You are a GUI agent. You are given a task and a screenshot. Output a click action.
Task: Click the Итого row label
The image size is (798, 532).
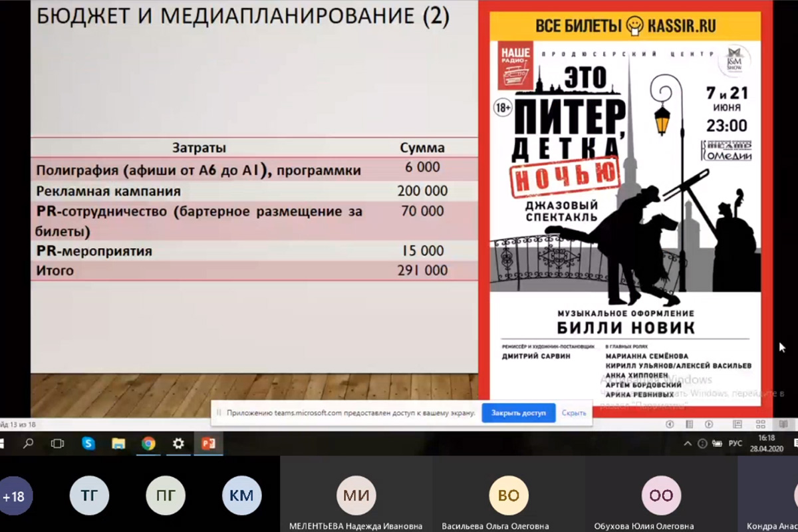click(55, 271)
